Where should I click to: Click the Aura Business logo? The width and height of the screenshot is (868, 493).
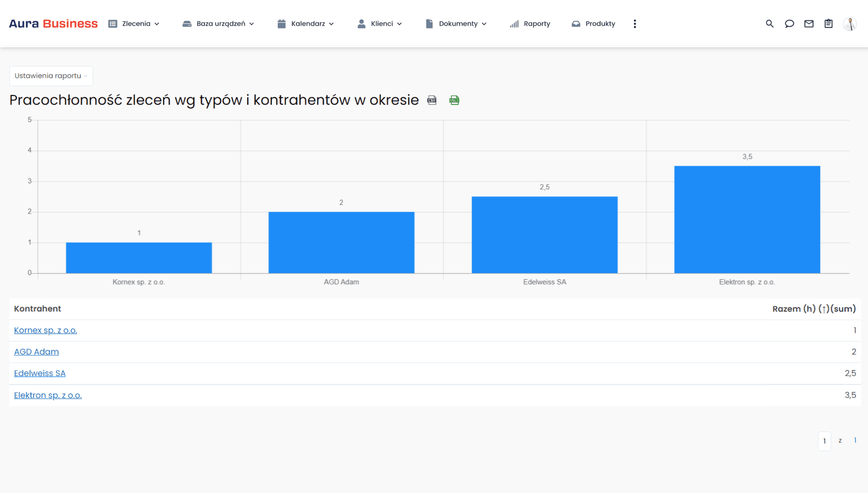click(x=53, y=24)
